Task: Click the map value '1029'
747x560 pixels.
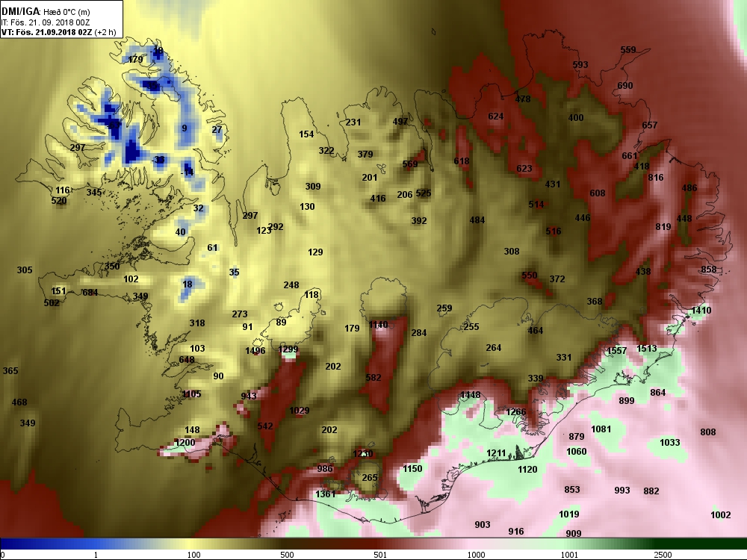Action: click(300, 411)
